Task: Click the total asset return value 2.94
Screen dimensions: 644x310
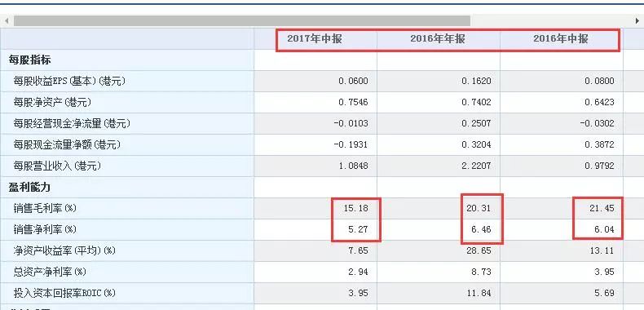Action: 358,272
